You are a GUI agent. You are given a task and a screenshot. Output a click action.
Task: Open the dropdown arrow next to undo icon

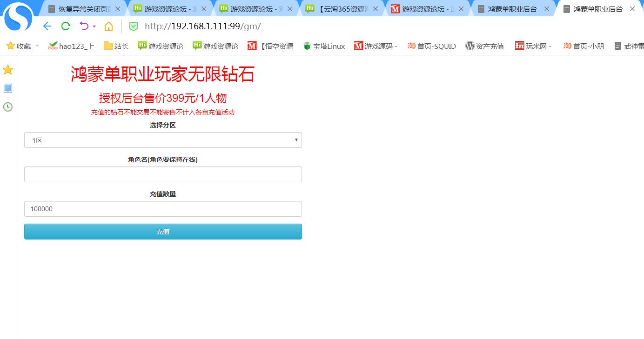tap(94, 27)
